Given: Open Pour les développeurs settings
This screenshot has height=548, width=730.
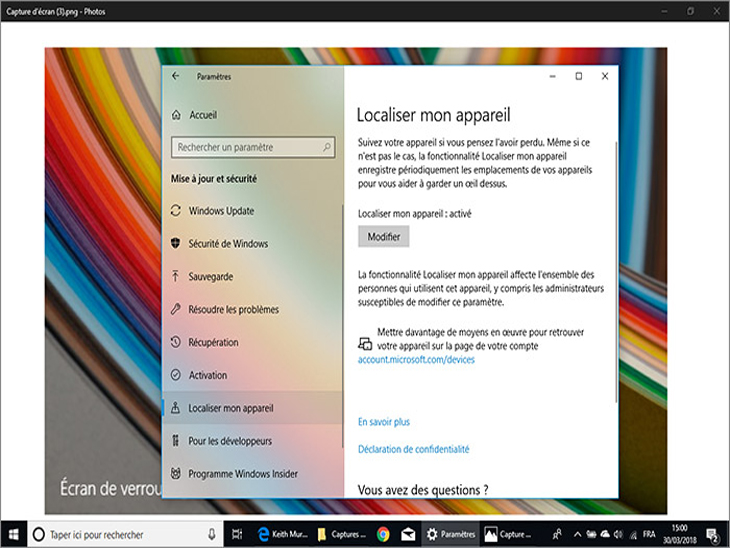Looking at the screenshot, I should tap(229, 441).
